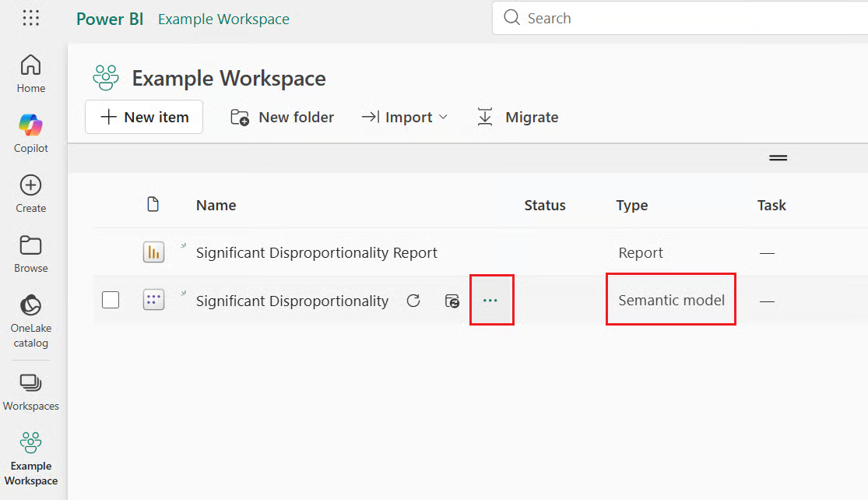
Task: Click the Example Workspace breadcrumb in header
Action: 223,19
